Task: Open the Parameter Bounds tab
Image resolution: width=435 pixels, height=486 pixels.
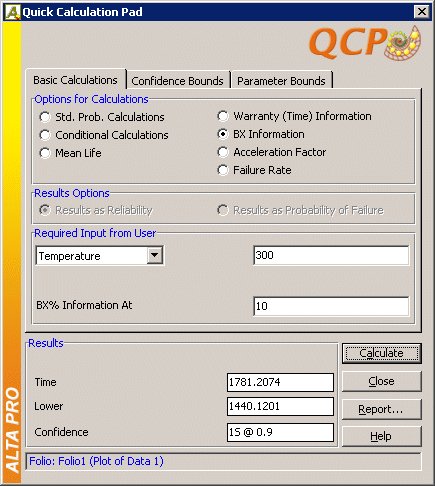Action: (x=281, y=81)
